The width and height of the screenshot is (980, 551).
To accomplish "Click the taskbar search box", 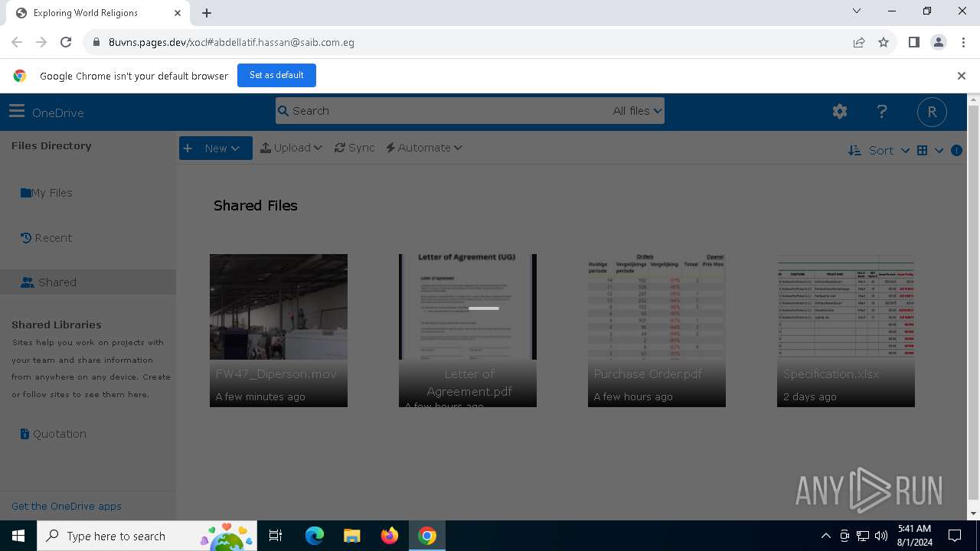I will [146, 536].
